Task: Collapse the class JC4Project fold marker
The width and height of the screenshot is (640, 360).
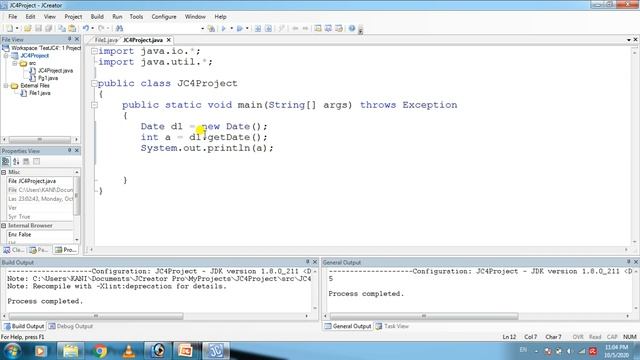Action: point(94,83)
